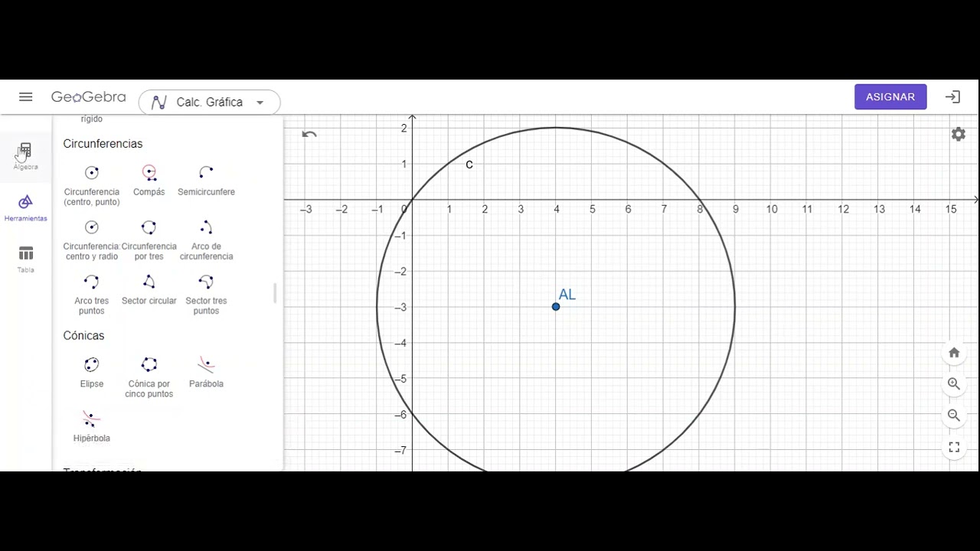Select the Sector tres puntos tool
The width and height of the screenshot is (980, 551).
(x=206, y=295)
